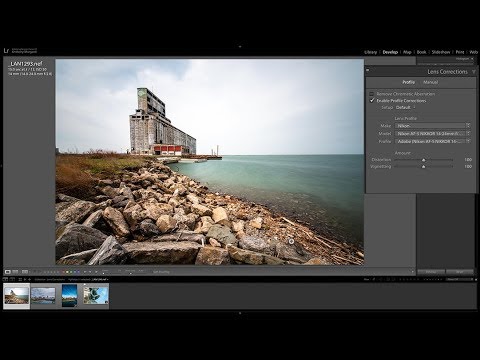The height and width of the screenshot is (360, 480).
Task: Uncheck Enable Profile Corrections
Action: pos(372,100)
